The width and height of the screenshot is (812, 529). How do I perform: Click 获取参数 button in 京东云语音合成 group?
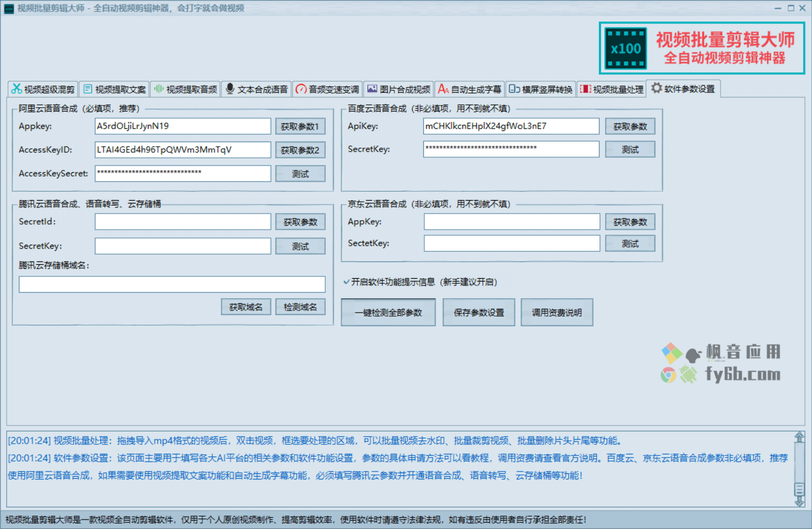tap(630, 222)
